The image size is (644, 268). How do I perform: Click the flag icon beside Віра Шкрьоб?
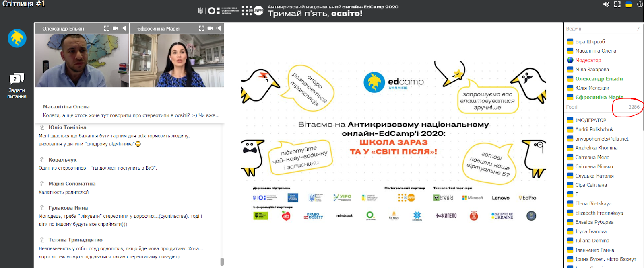[x=570, y=41]
